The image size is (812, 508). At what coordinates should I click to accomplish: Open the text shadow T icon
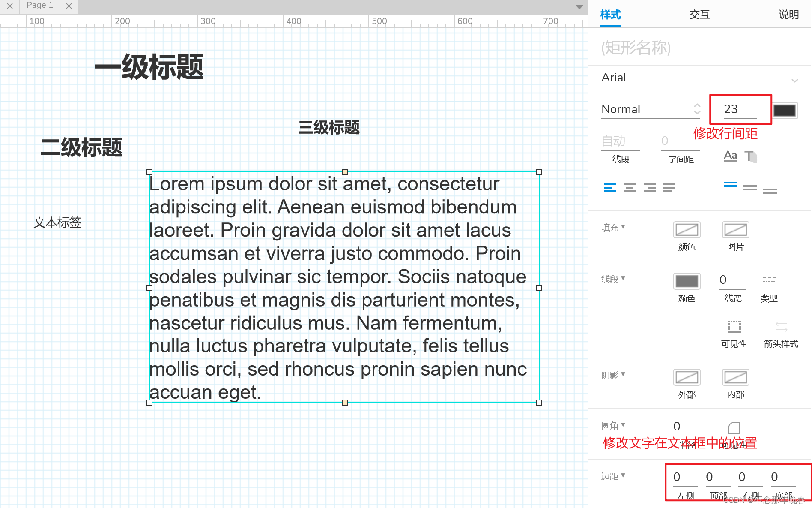[750, 156]
